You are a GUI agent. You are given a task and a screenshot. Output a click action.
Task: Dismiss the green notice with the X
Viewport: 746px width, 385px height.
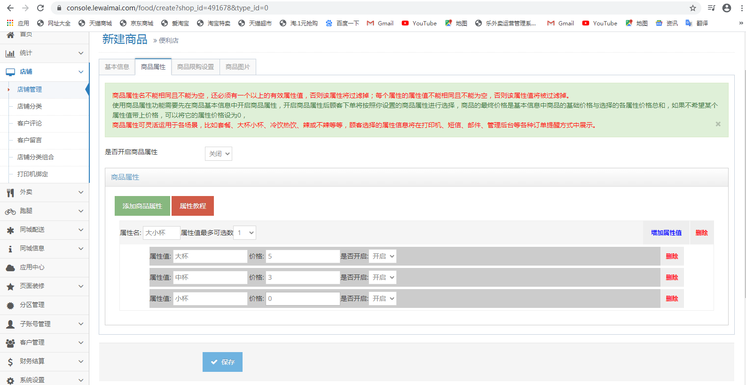click(x=718, y=124)
